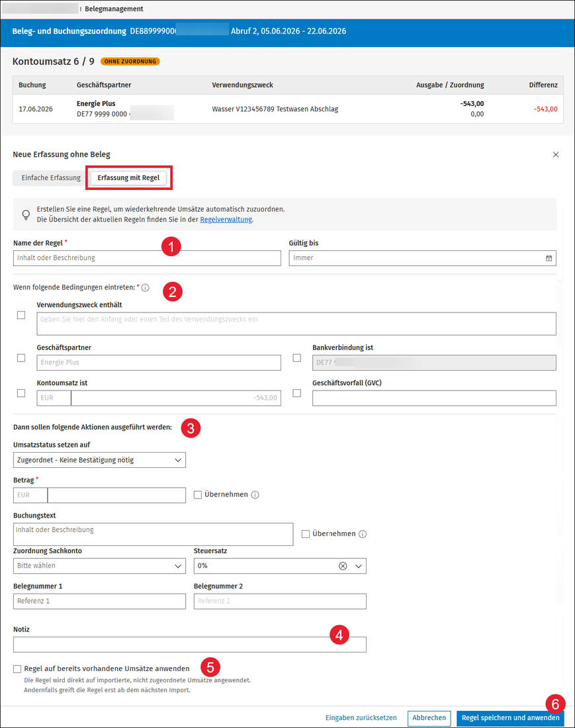
Task: Click the Geschäftspartner input field
Action: tap(159, 363)
